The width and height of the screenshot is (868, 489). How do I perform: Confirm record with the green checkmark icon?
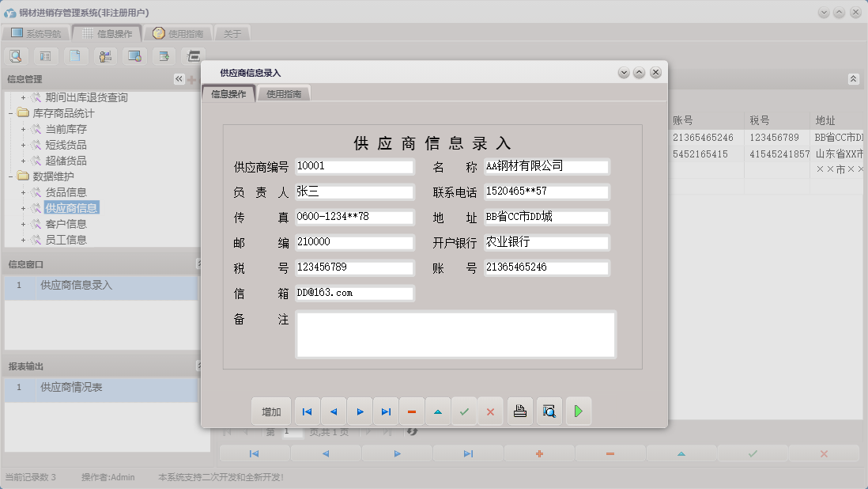465,411
